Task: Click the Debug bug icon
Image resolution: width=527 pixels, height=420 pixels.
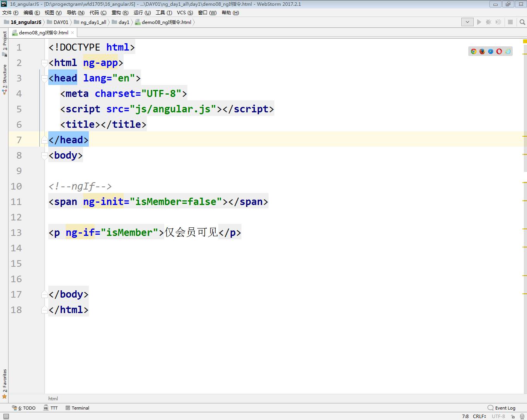Action: click(489, 22)
